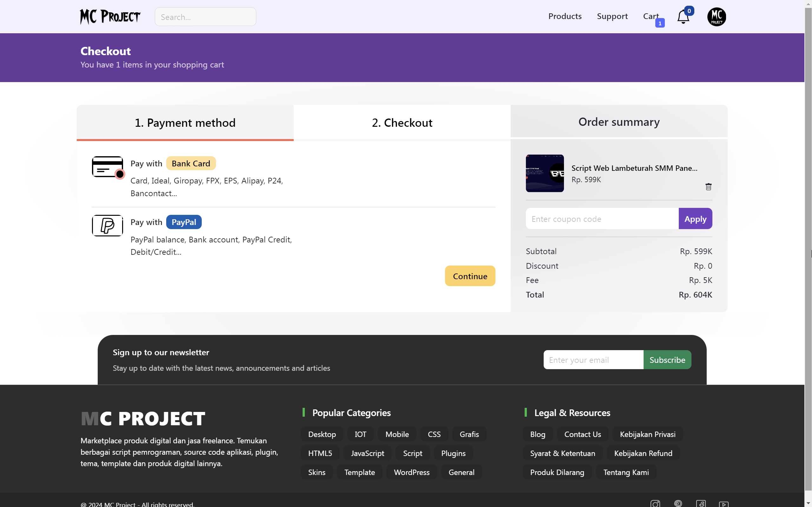812x507 pixels.
Task: Switch to the 2. Checkout tab
Action: [402, 122]
